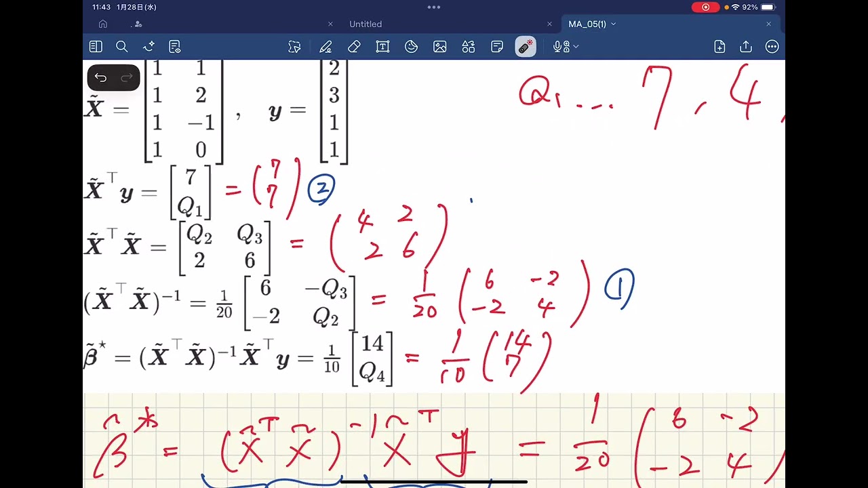Open search in the notebook
Viewport: 868px width, 488px height.
pyautogui.click(x=122, y=47)
